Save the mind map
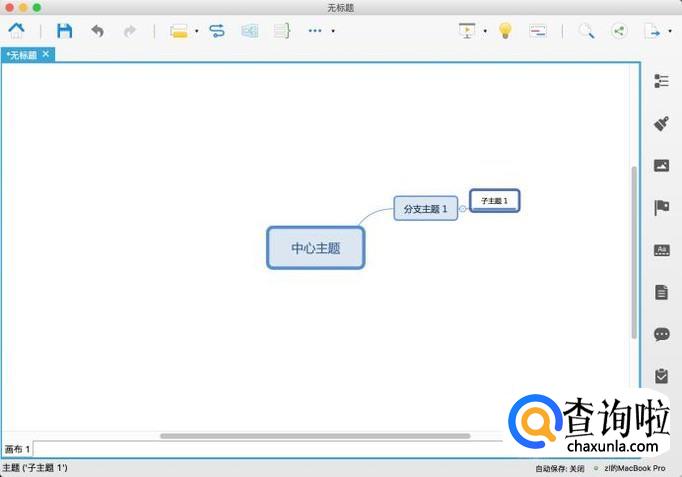 (64, 31)
